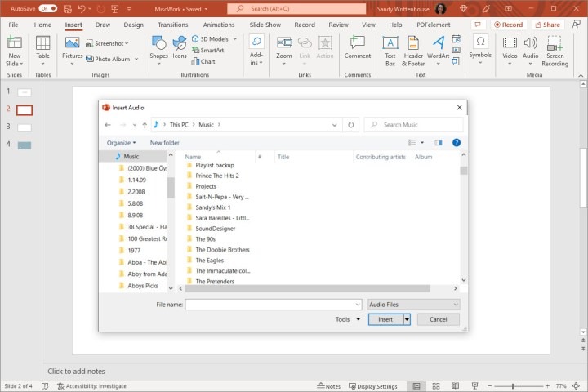Viewport: 588px width, 392px height.
Task: Open the Add-ins button
Action: [x=256, y=50]
